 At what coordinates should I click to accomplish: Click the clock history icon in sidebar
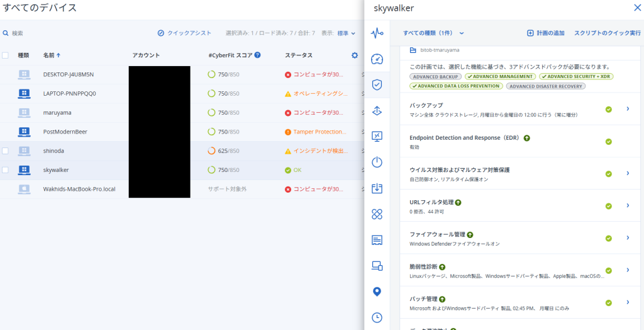(x=377, y=317)
